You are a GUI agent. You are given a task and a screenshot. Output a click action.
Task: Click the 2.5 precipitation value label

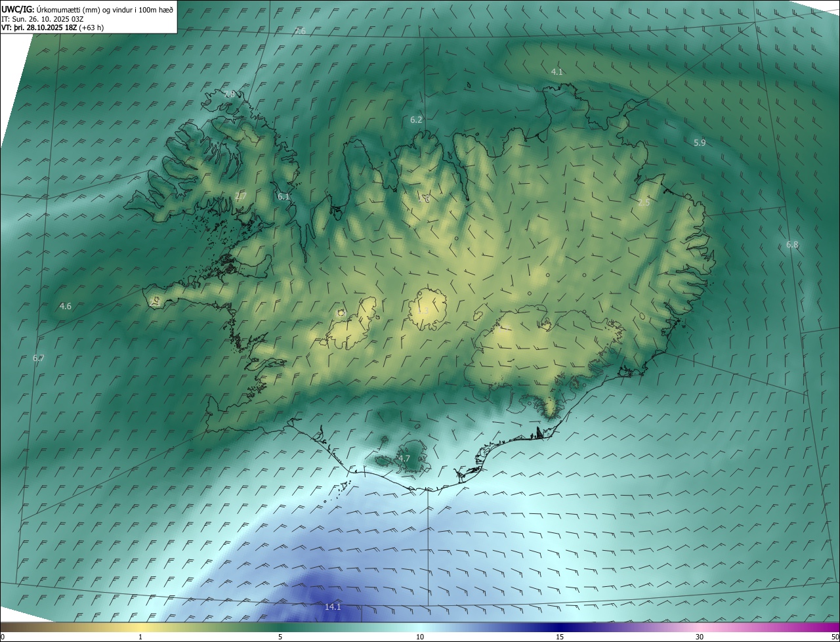click(x=644, y=203)
